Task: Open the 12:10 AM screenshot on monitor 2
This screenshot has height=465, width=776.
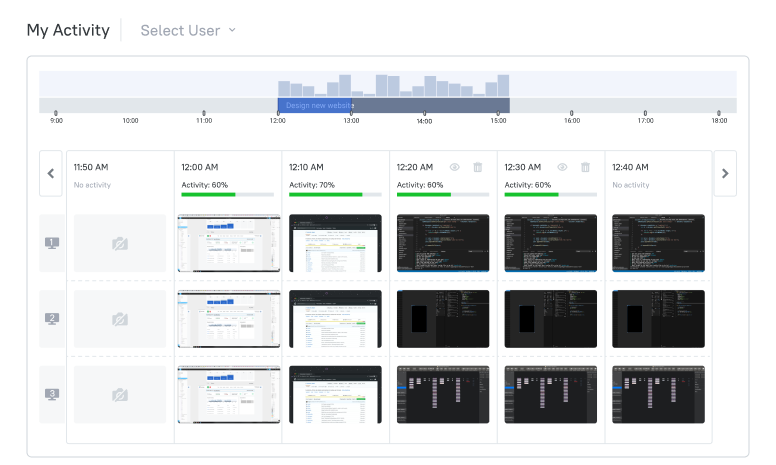Action: [x=336, y=319]
